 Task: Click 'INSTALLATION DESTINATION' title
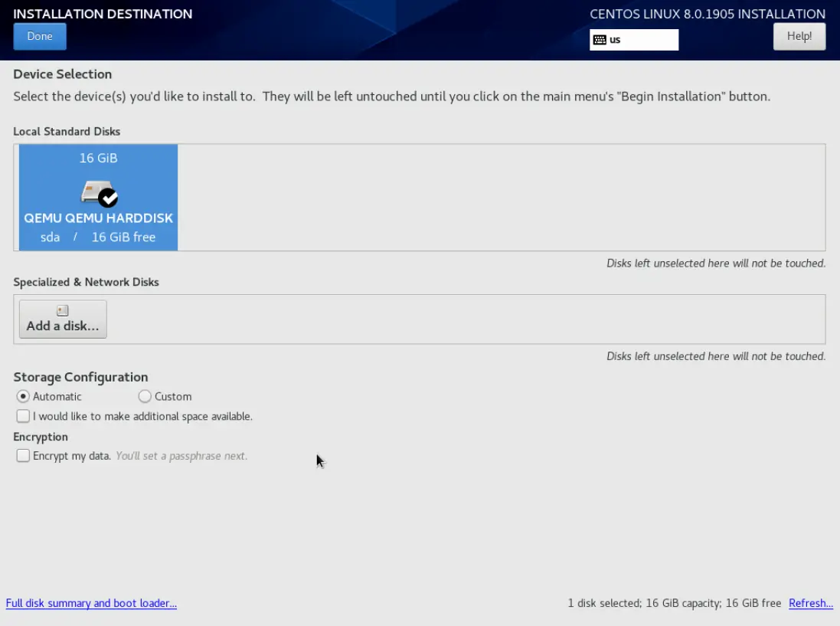click(x=103, y=14)
